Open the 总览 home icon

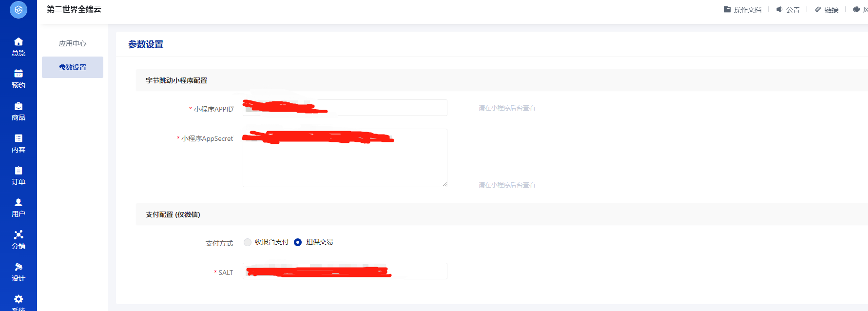(19, 41)
